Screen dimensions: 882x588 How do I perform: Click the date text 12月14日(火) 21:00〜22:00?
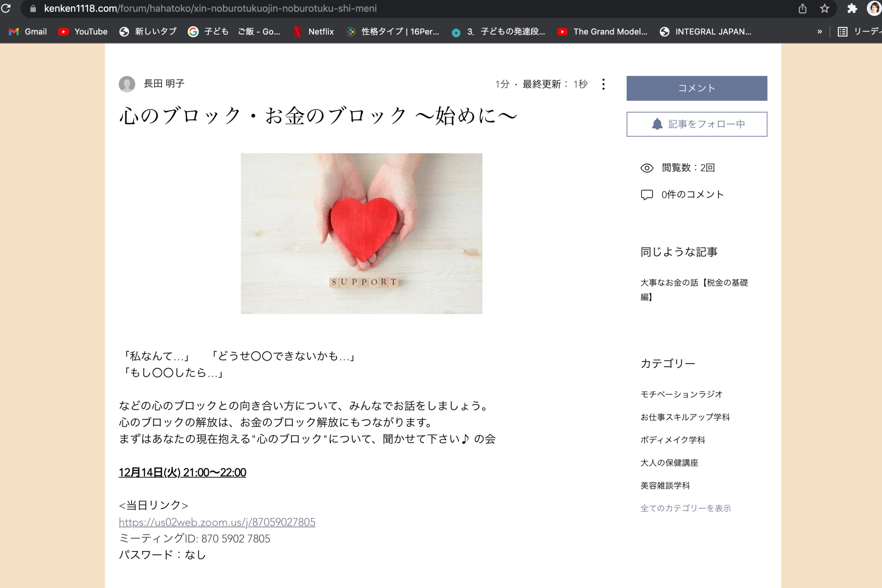(x=183, y=473)
